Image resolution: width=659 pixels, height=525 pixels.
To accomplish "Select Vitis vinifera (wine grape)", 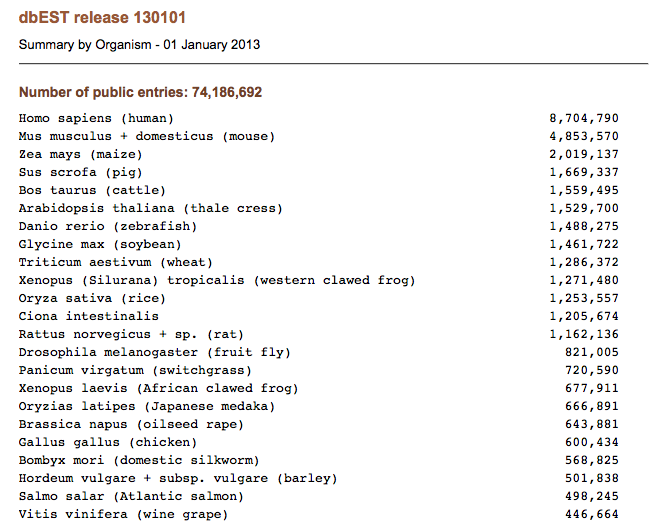I will pos(123,514).
